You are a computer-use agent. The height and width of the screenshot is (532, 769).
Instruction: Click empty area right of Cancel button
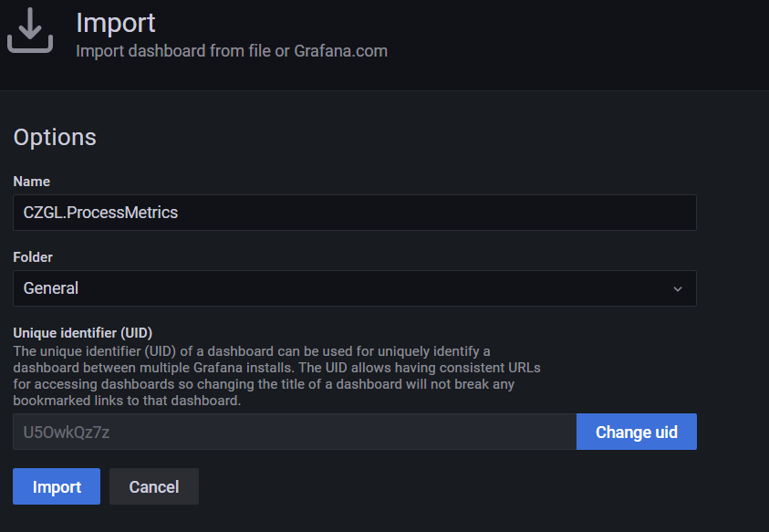click(x=442, y=486)
